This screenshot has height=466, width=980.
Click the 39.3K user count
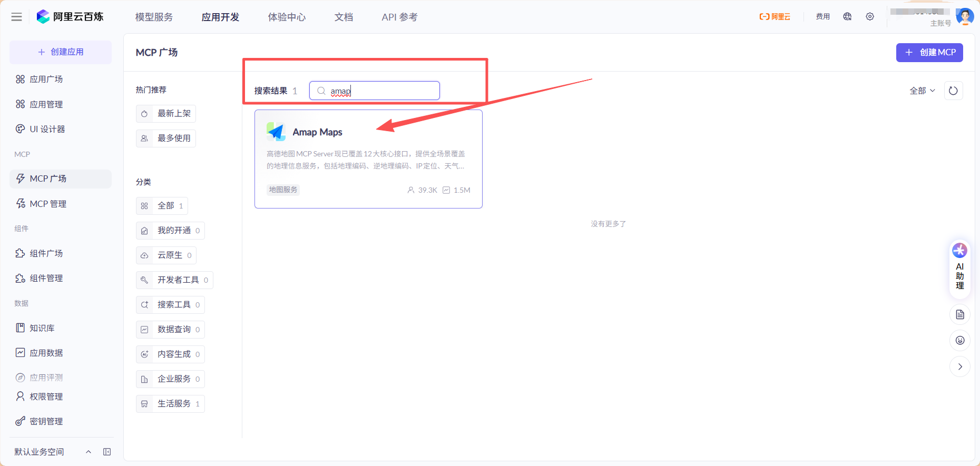(x=423, y=190)
